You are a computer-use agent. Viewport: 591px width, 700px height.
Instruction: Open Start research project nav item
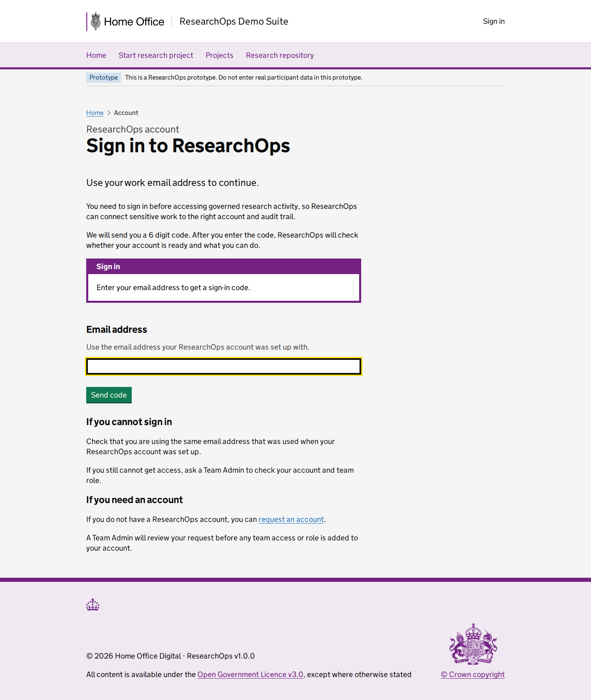pos(156,55)
